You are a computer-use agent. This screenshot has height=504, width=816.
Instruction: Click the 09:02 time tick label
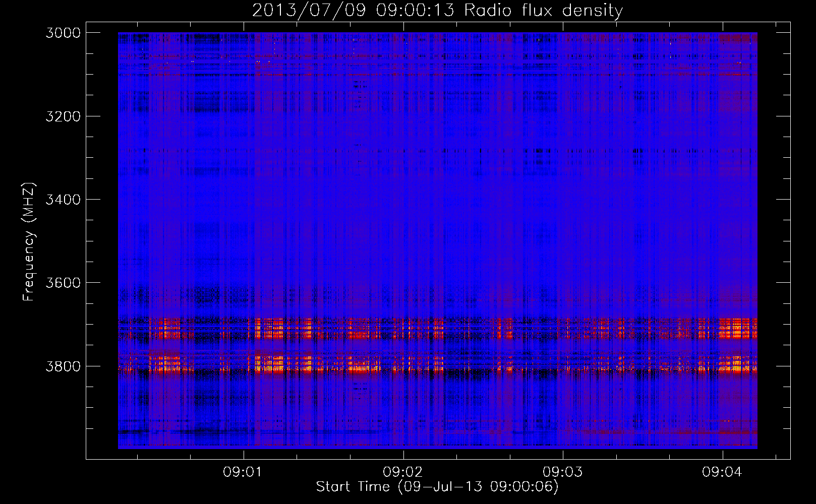[x=403, y=472]
